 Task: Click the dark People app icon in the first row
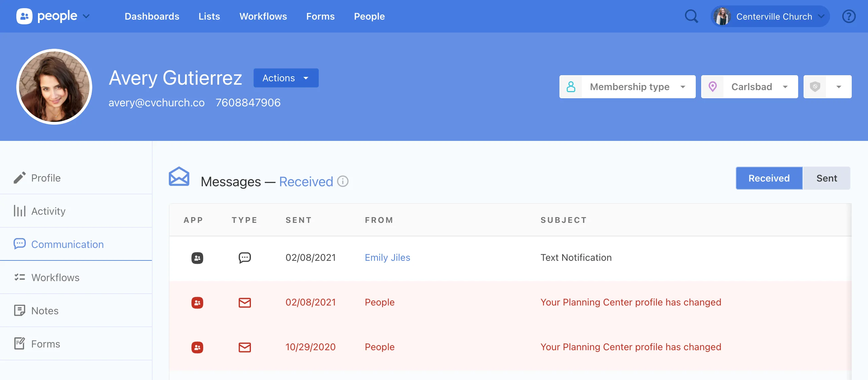(197, 258)
